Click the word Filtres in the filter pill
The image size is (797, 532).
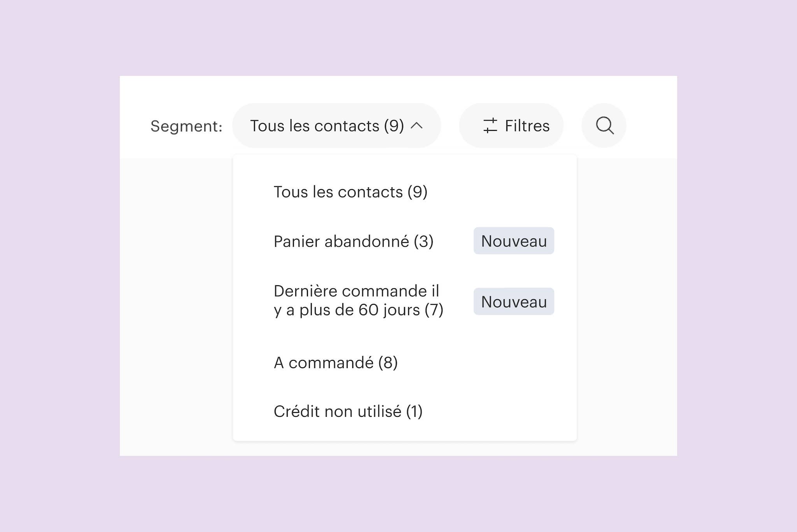click(x=527, y=126)
